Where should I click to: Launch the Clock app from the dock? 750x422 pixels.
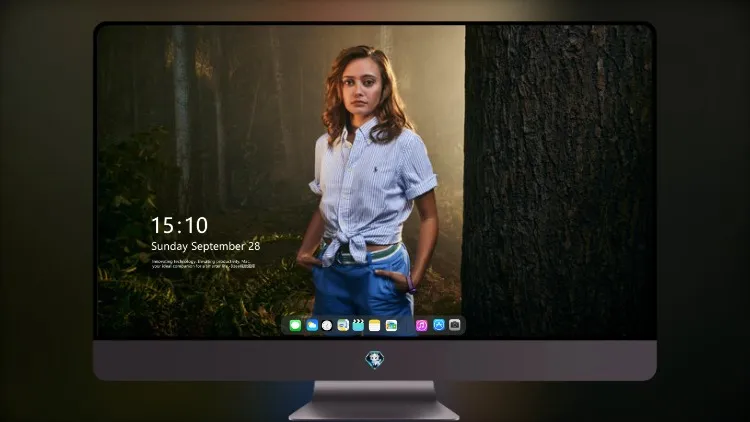327,325
